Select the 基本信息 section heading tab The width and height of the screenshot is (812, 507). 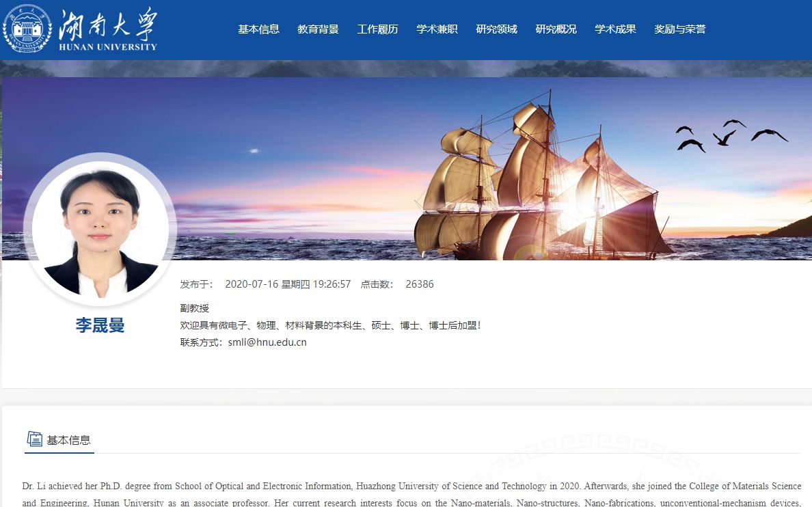[x=59, y=440]
